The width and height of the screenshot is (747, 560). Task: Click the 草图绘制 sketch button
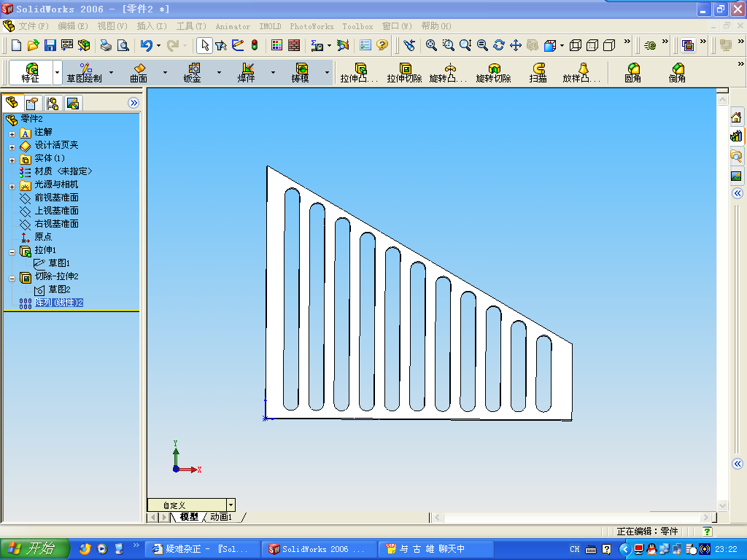86,73
